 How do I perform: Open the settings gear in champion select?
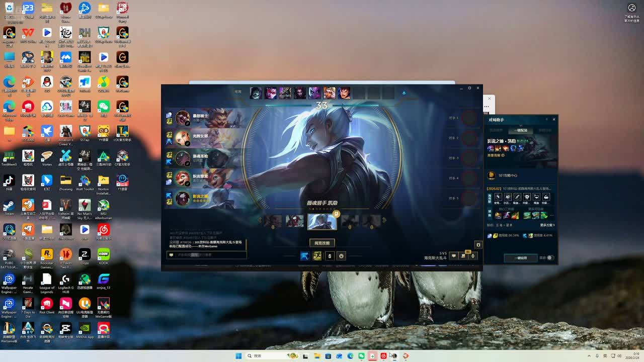[478, 245]
